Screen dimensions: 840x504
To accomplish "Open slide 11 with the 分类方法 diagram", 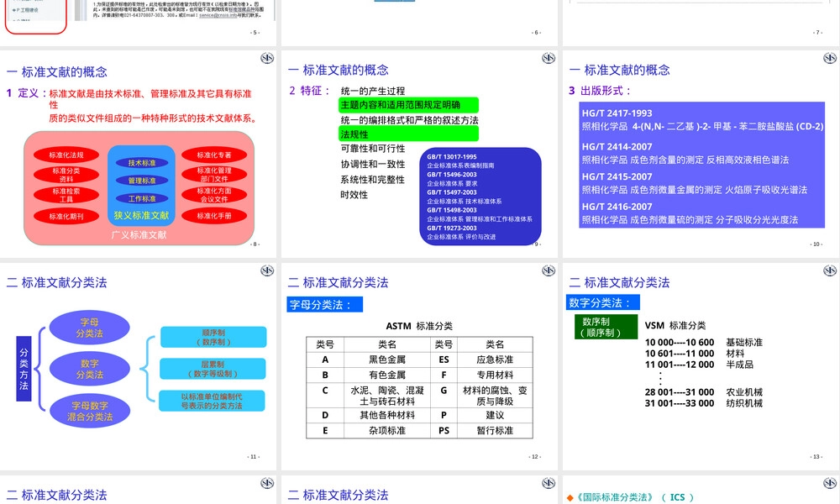I will [x=139, y=366].
